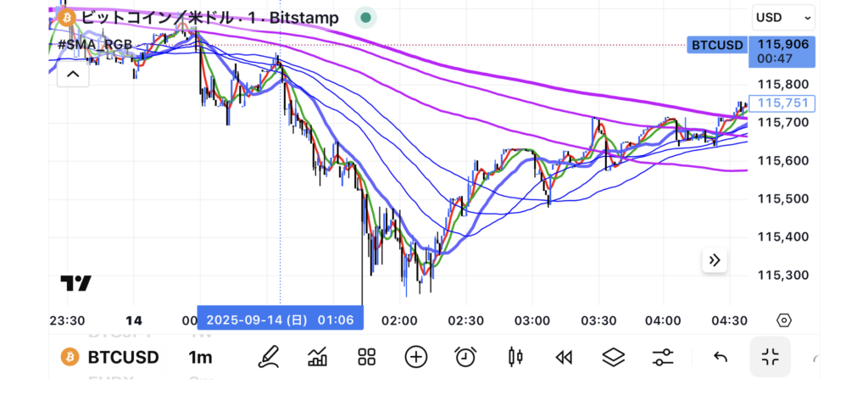
Task: Open the four-square layout grid icon
Action: coord(366,357)
